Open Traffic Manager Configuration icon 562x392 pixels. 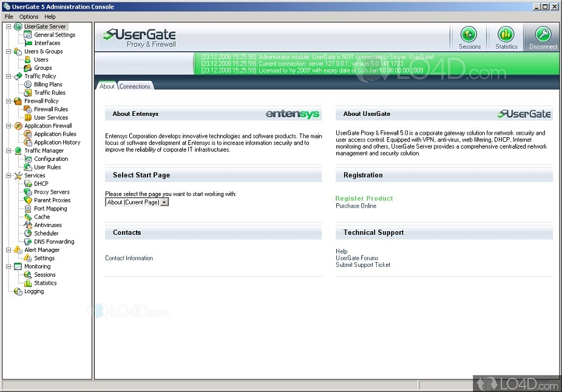point(28,159)
